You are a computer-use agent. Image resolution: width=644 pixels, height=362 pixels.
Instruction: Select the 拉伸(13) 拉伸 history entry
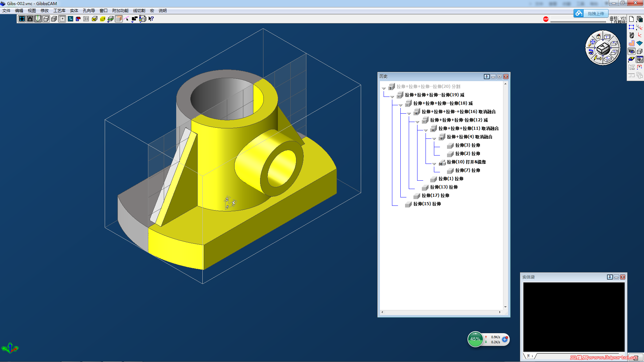444,187
